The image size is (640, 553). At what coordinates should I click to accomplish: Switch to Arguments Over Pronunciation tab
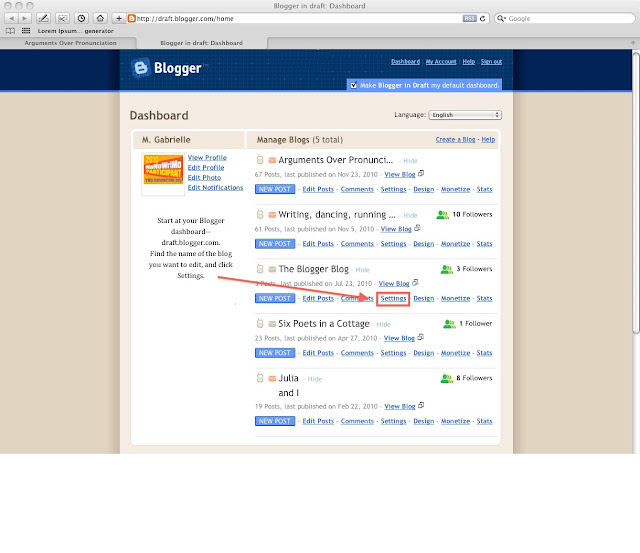(69, 43)
